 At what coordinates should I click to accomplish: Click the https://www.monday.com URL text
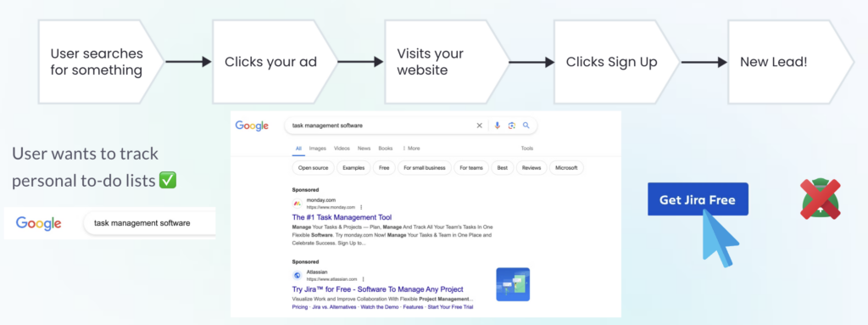[x=331, y=207]
